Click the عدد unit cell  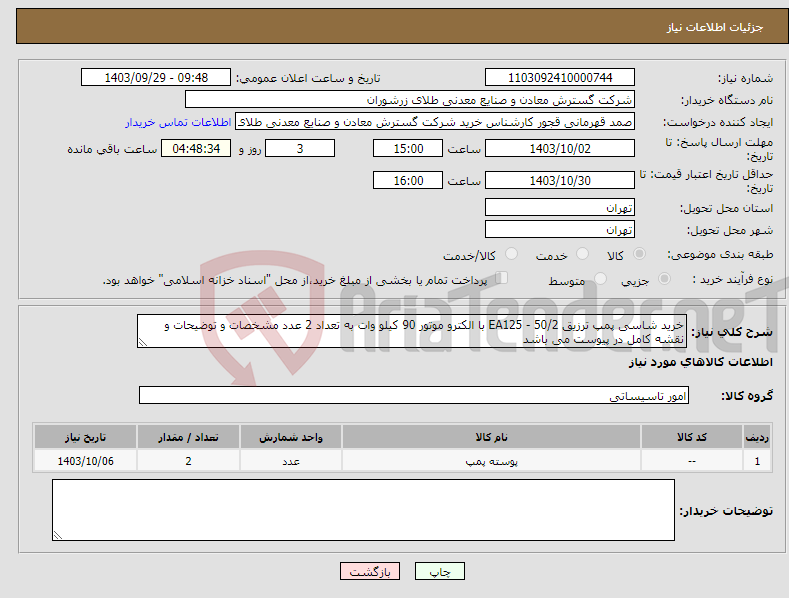point(291,461)
